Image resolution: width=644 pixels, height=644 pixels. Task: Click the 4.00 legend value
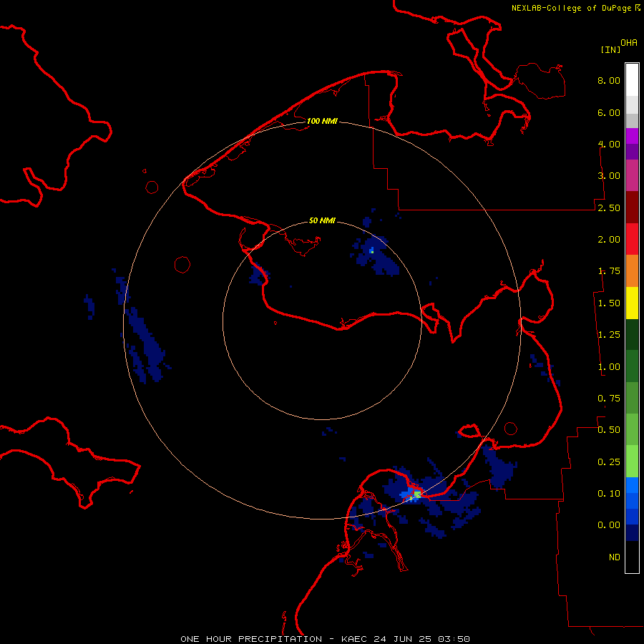point(609,144)
